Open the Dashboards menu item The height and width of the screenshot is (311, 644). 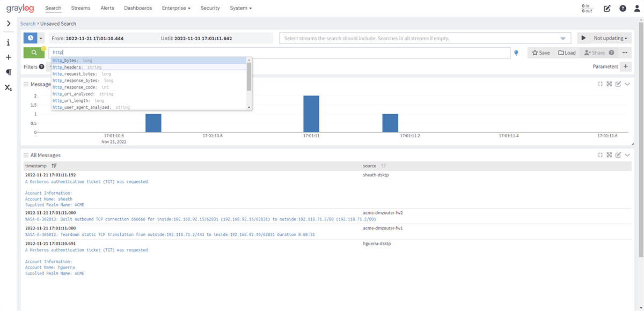pyautogui.click(x=138, y=8)
